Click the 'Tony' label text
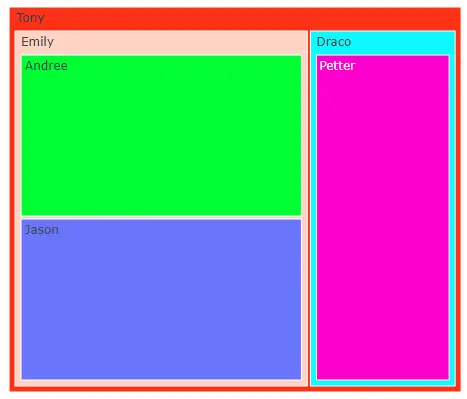The width and height of the screenshot is (467, 399). click(30, 18)
